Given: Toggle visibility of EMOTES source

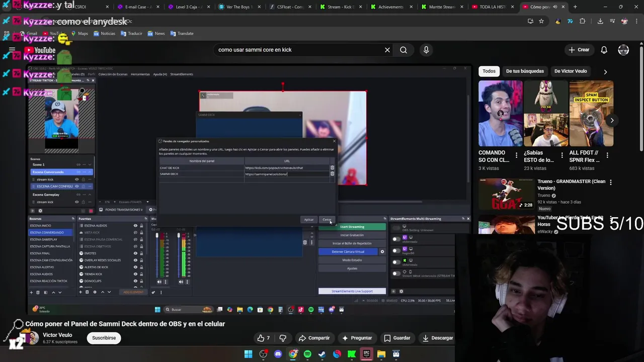Looking at the screenshot, I should click(x=135, y=253).
